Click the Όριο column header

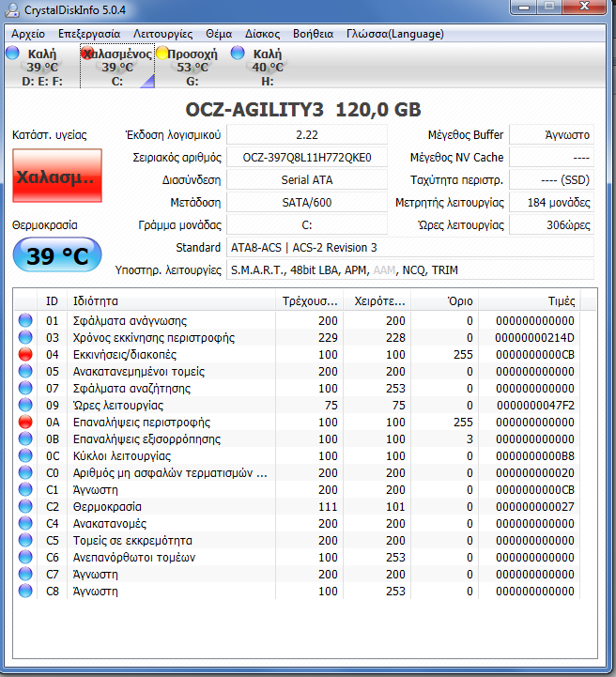coord(444,300)
